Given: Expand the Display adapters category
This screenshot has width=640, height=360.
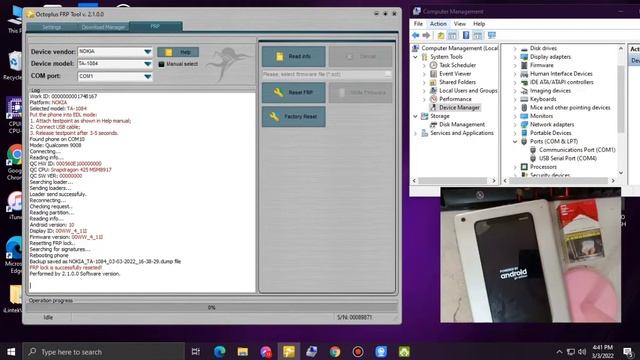Looking at the screenshot, I should click(515, 57).
